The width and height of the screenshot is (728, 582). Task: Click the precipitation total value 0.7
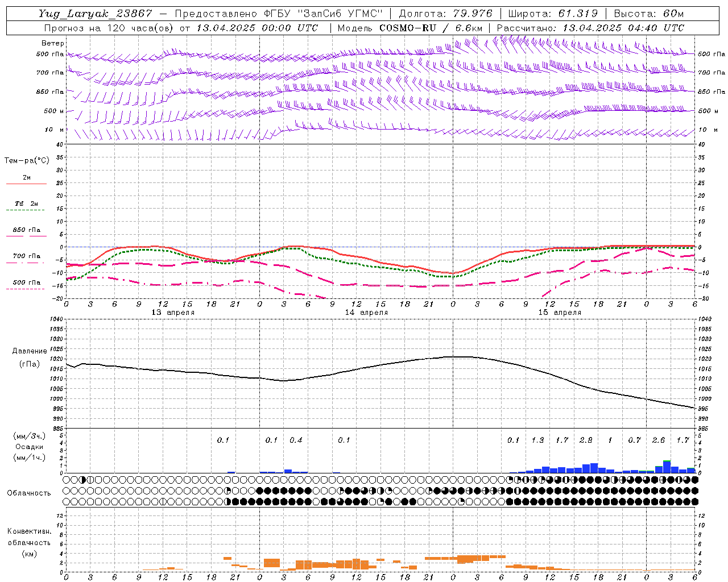click(x=634, y=440)
